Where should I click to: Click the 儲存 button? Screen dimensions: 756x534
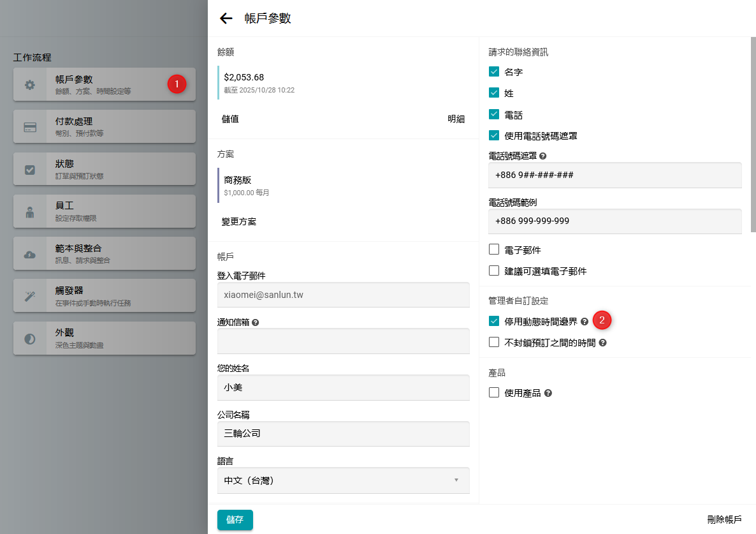[235, 519]
